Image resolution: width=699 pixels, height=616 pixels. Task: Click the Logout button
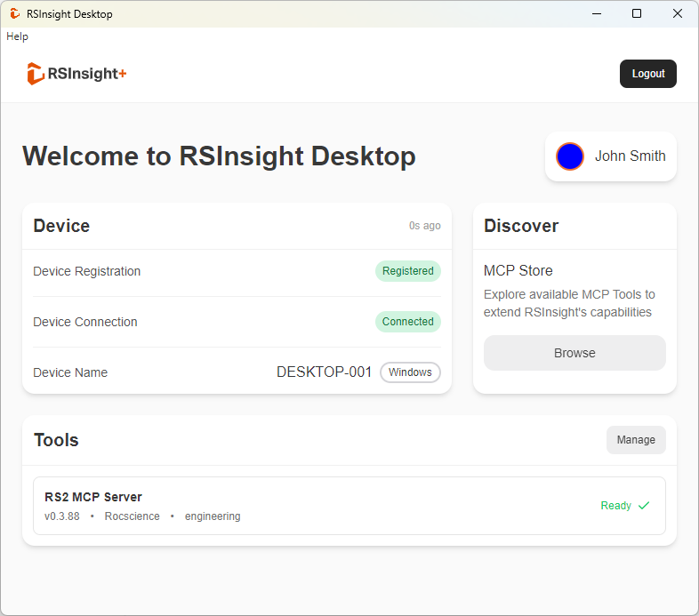(x=647, y=74)
